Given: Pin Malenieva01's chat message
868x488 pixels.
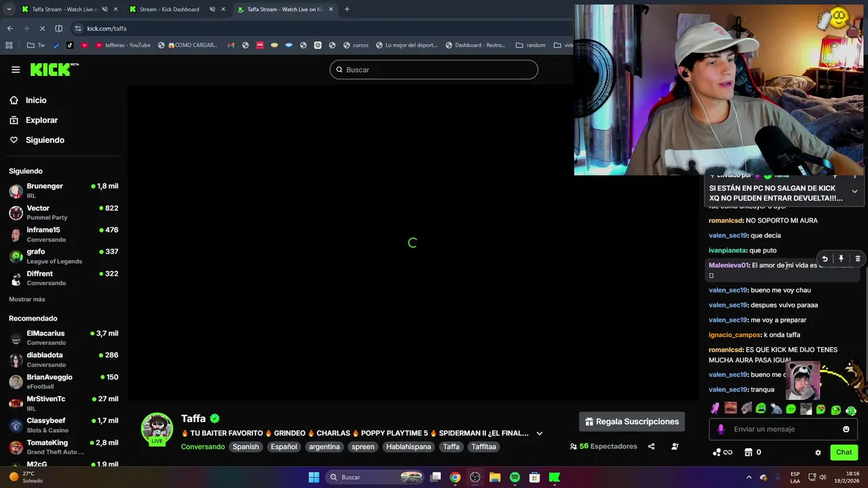Looking at the screenshot, I should (841, 259).
